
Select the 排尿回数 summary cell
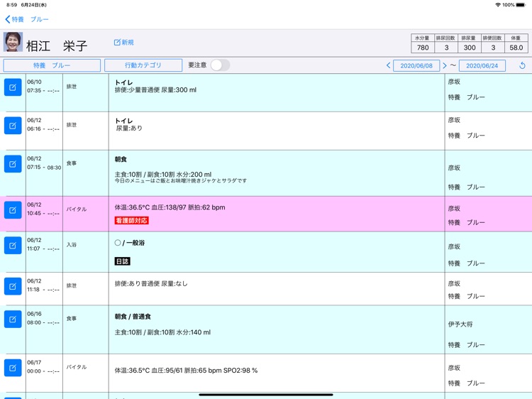(x=446, y=43)
